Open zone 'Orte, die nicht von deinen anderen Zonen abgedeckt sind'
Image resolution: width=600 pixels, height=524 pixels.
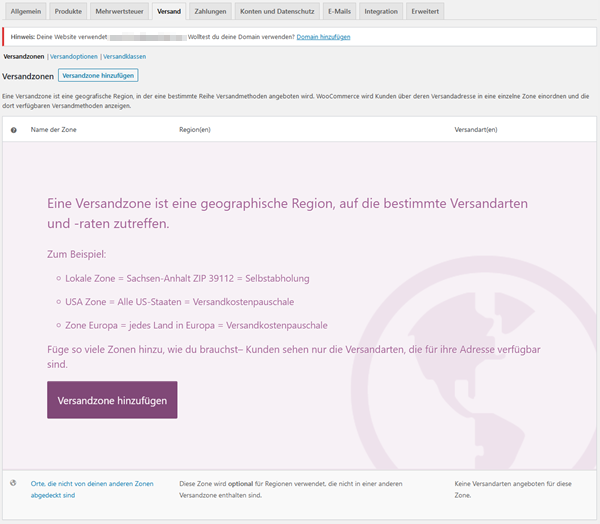pyautogui.click(x=92, y=489)
